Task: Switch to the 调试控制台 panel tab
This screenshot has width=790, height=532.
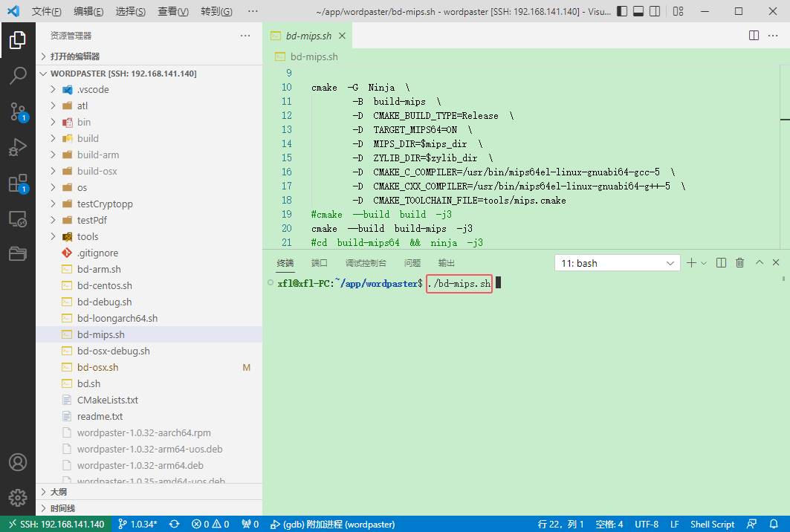Action: (366, 263)
